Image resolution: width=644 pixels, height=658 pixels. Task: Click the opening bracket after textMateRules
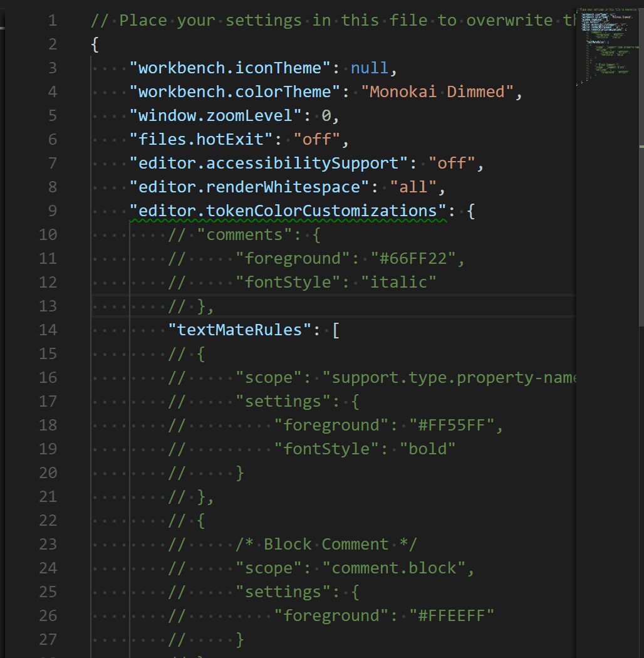tap(336, 331)
